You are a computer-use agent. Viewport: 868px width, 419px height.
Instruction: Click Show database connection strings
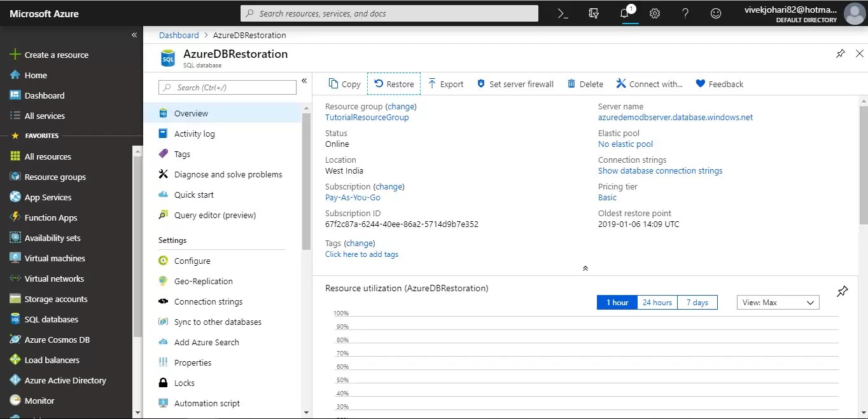click(661, 171)
